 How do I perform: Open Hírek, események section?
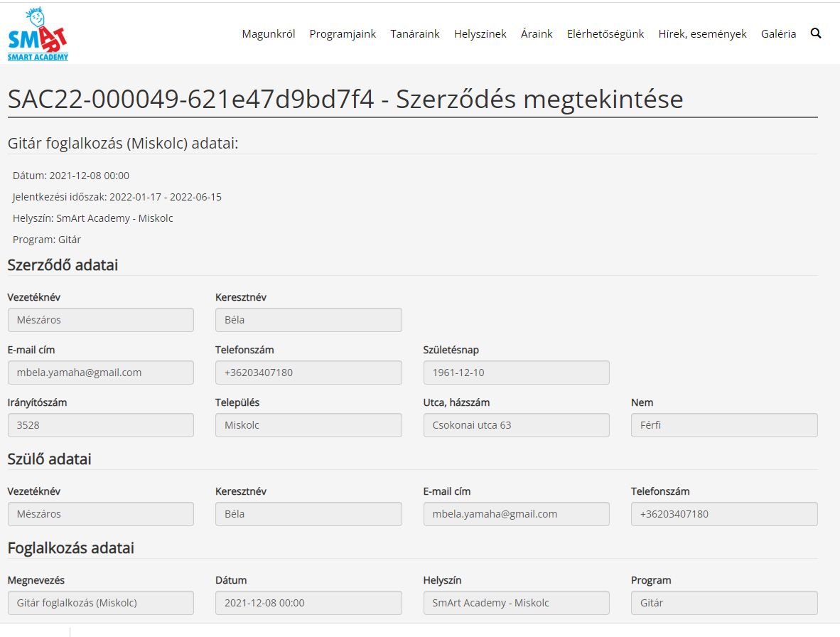702,34
